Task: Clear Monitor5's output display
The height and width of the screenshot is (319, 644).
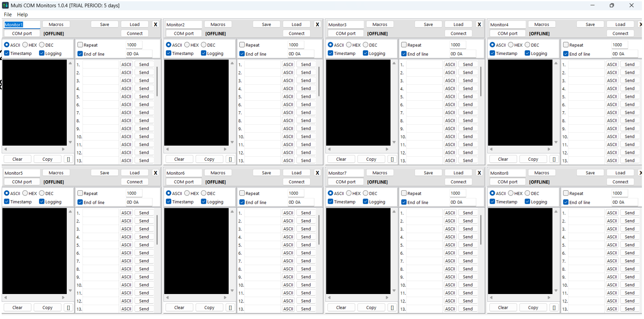Action: point(17,307)
